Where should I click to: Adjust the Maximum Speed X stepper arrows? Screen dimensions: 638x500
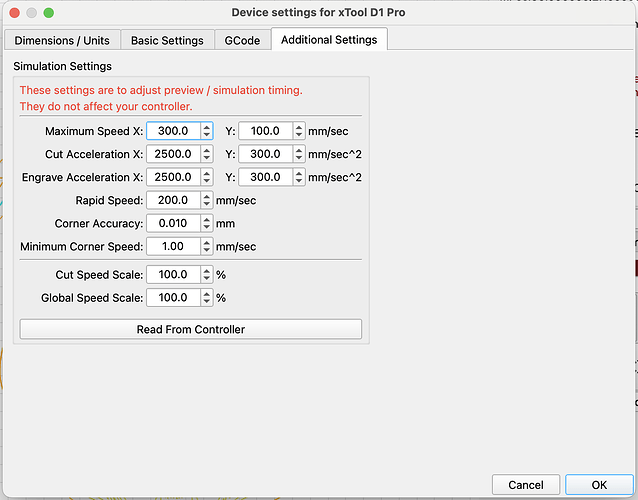pos(207,131)
